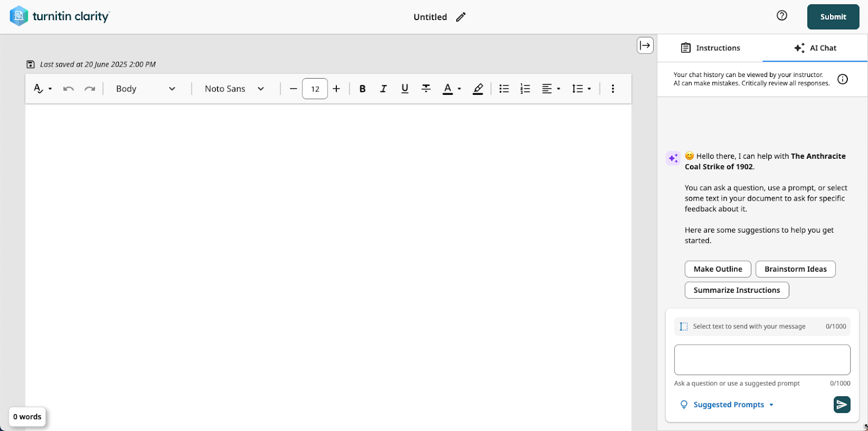The image size is (868, 431).
Task: Insert a numbered list
Action: click(525, 89)
